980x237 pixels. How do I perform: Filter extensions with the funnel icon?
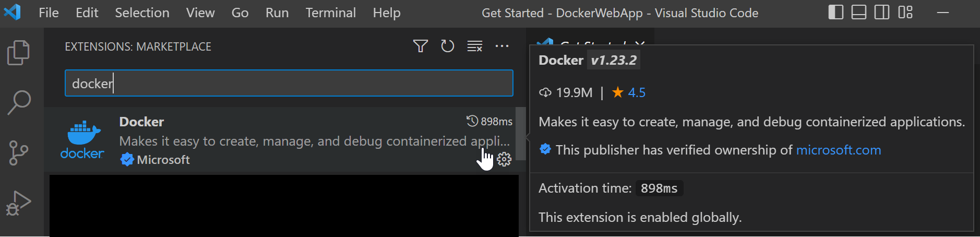click(x=420, y=46)
